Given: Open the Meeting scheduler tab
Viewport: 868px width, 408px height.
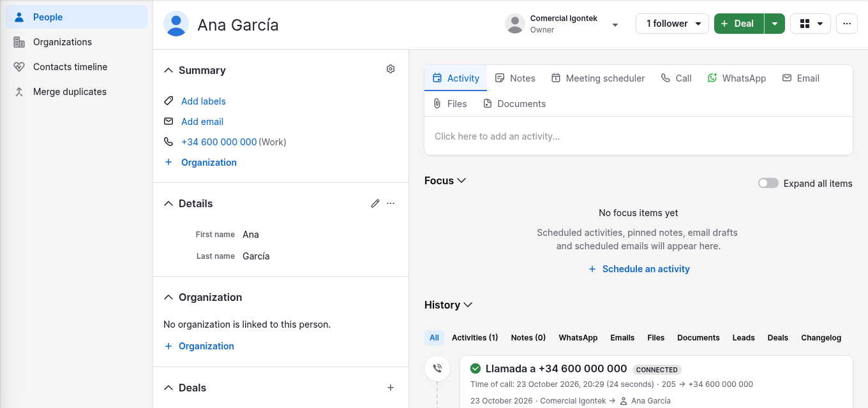Looking at the screenshot, I should (x=598, y=78).
